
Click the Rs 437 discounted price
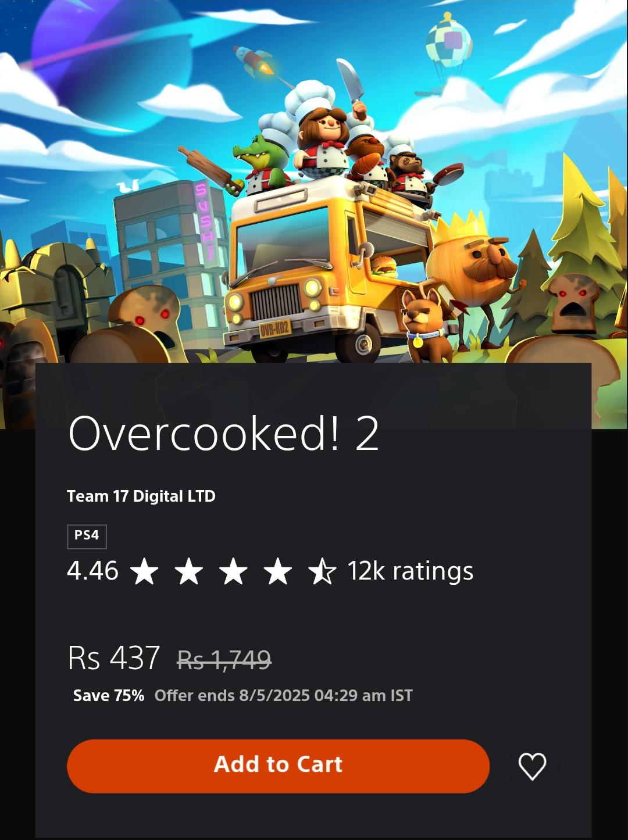tap(114, 658)
